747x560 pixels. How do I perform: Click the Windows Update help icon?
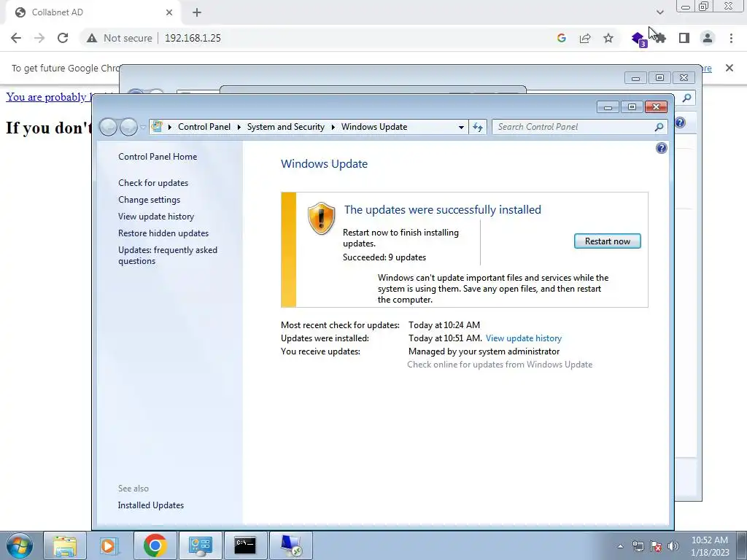(x=661, y=148)
